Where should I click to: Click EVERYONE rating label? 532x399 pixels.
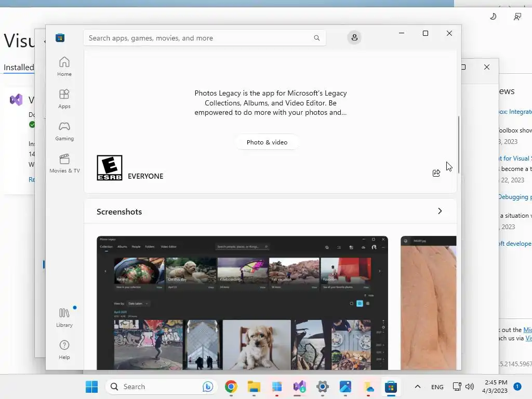[x=145, y=176]
